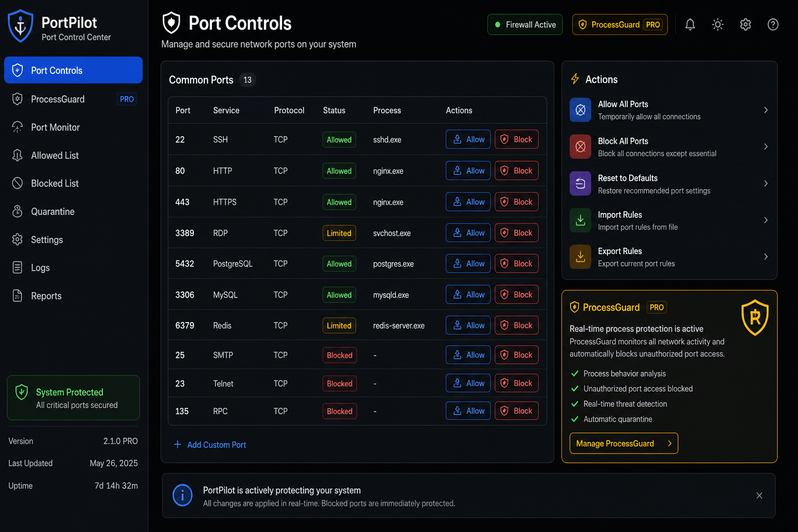
Task: Toggle light theme sun icon
Action: [717, 24]
